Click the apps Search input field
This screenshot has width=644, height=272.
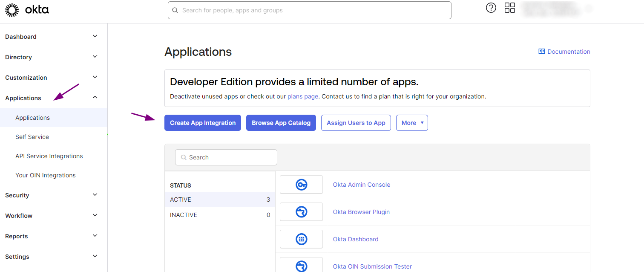coord(226,157)
